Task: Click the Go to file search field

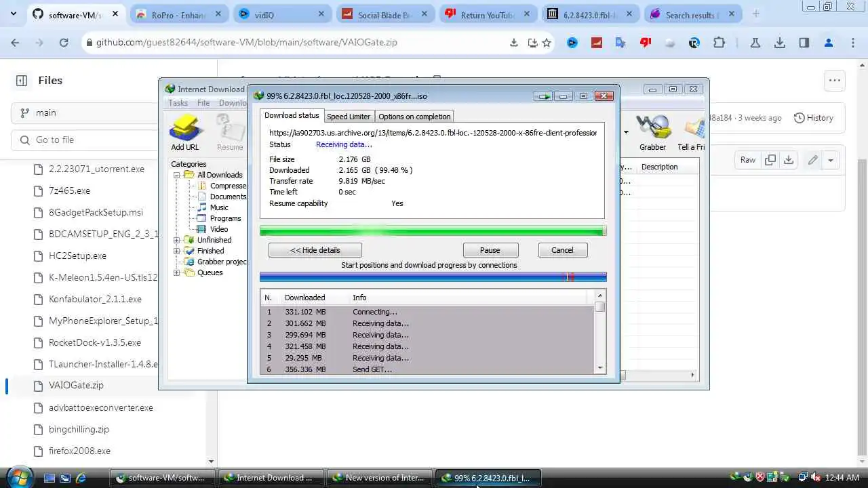Action: 84,140
